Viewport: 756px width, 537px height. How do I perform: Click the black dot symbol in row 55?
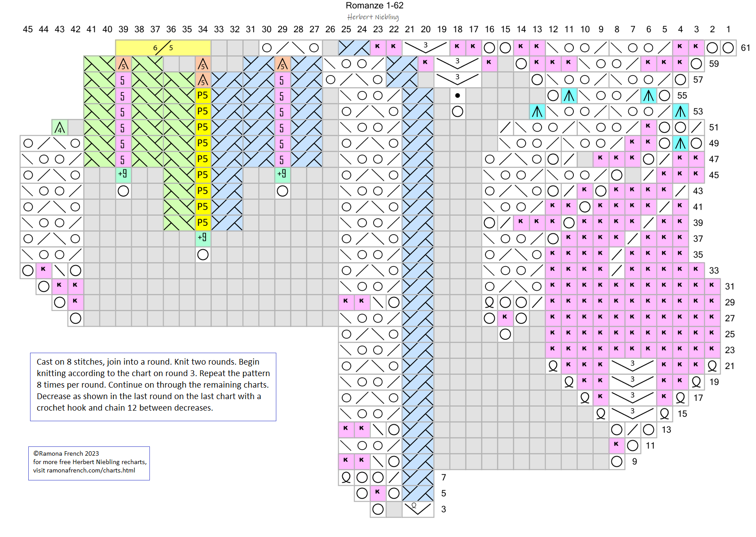[457, 95]
